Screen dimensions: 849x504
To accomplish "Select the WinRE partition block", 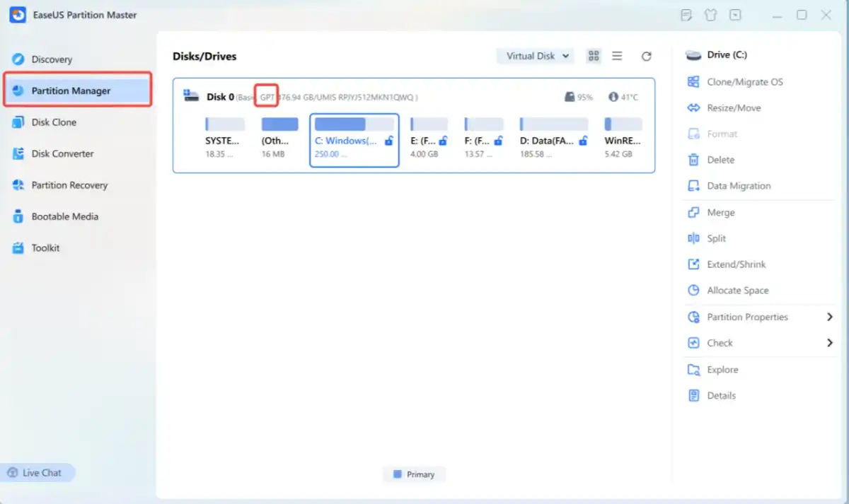I will point(623,138).
